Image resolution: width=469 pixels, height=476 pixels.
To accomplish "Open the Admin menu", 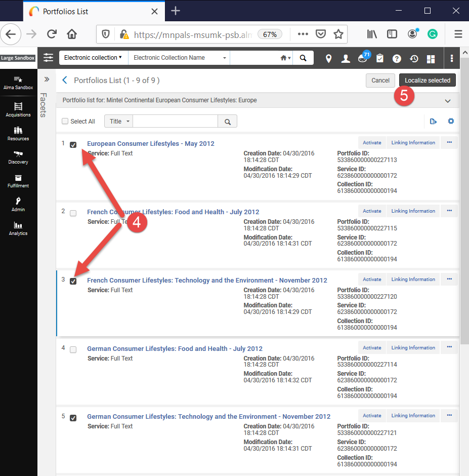I will pyautogui.click(x=18, y=205).
